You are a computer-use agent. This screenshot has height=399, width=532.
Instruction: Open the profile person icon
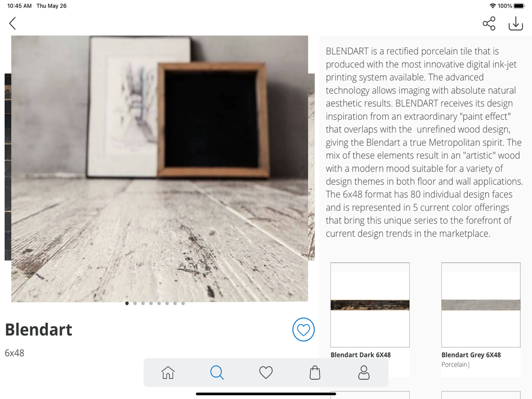point(364,372)
